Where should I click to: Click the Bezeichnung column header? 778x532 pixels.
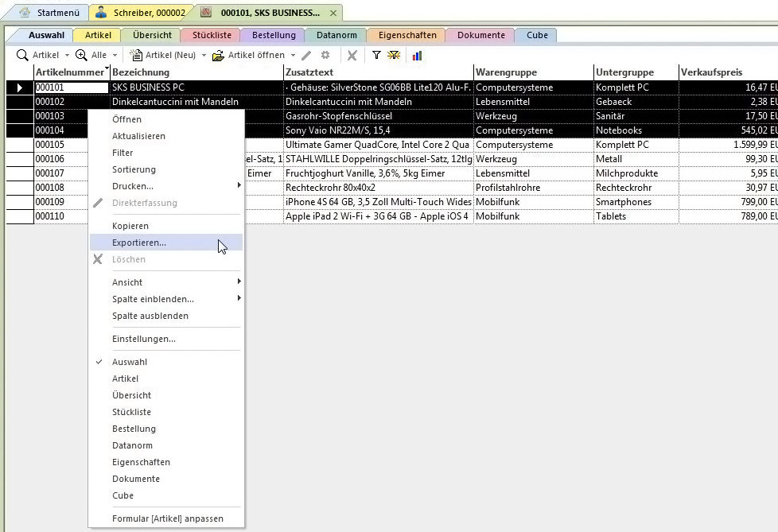tap(196, 72)
